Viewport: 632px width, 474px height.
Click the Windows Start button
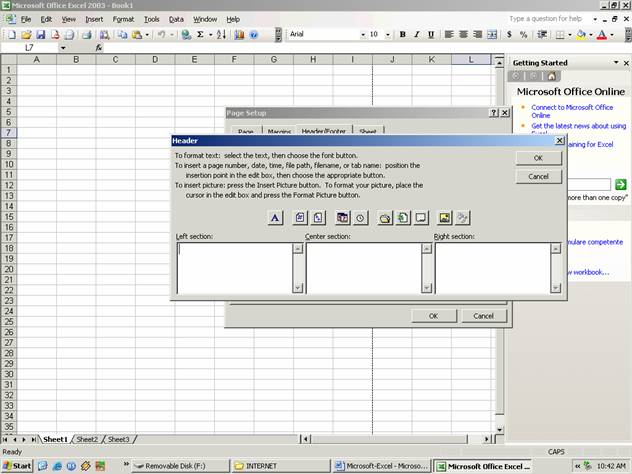click(17, 466)
